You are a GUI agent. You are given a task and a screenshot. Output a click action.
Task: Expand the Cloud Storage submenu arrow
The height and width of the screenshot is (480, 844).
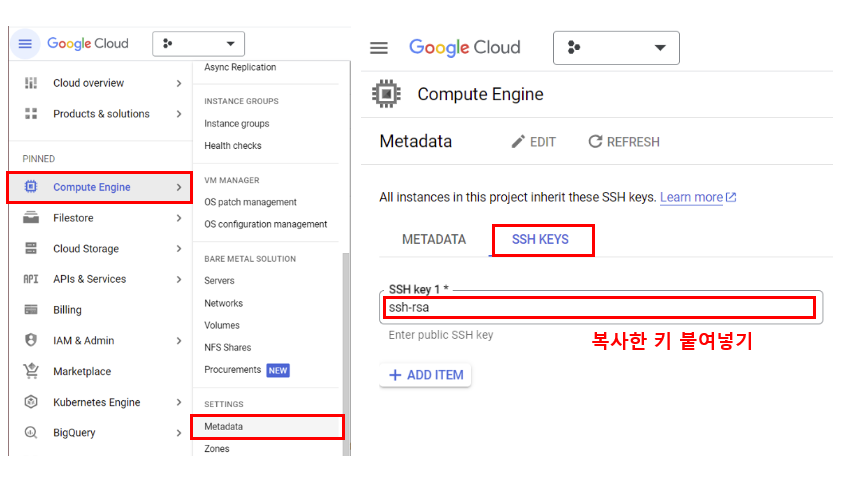(179, 249)
